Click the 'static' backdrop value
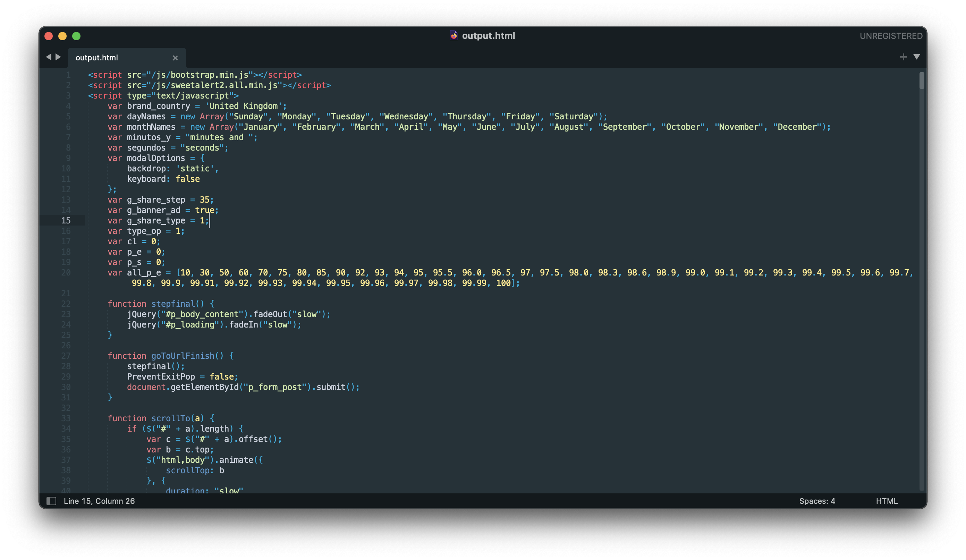 [195, 169]
